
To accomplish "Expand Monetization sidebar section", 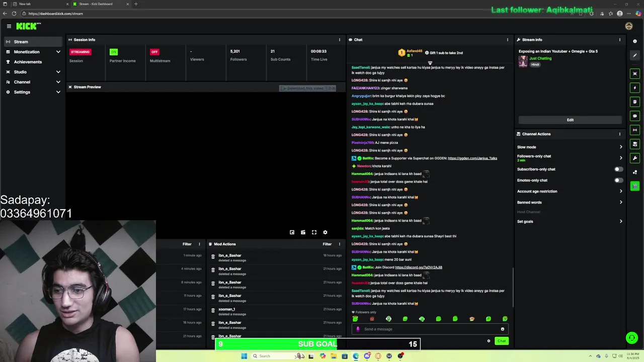I will (33, 52).
